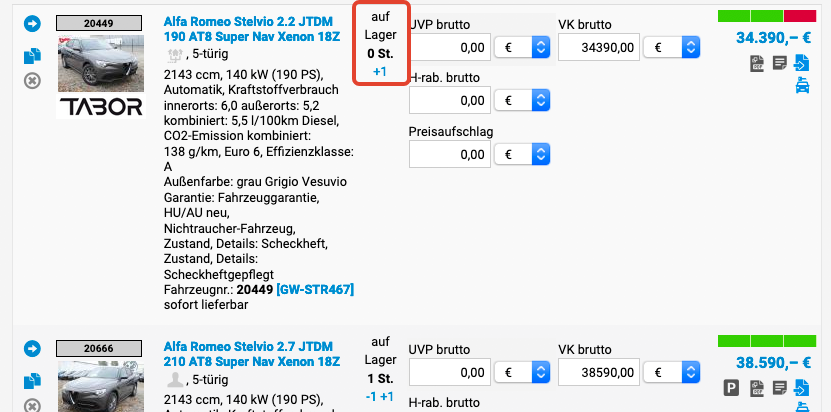Click the copy icon for vehicle 20449
This screenshot has width=831, height=412.
pyautogui.click(x=31, y=56)
